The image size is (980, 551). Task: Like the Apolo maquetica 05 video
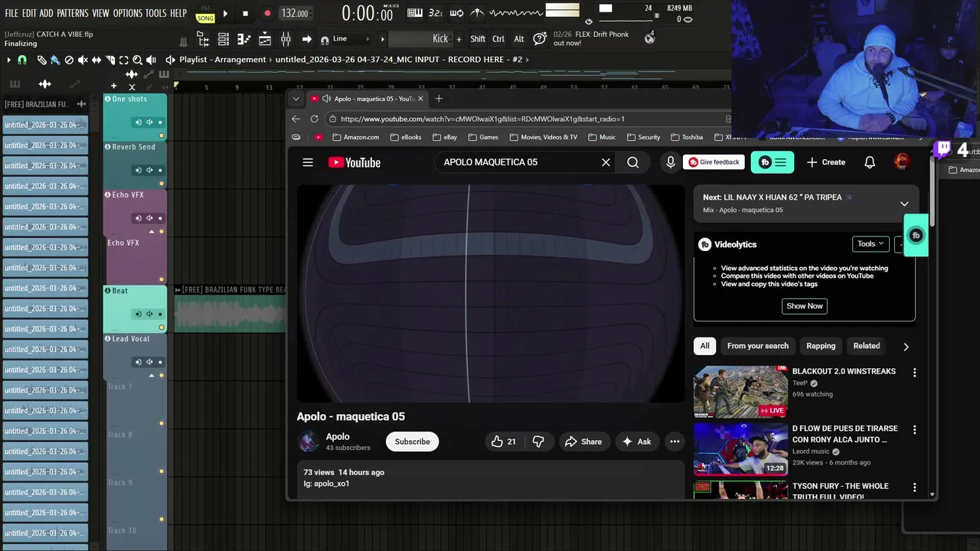[503, 442]
